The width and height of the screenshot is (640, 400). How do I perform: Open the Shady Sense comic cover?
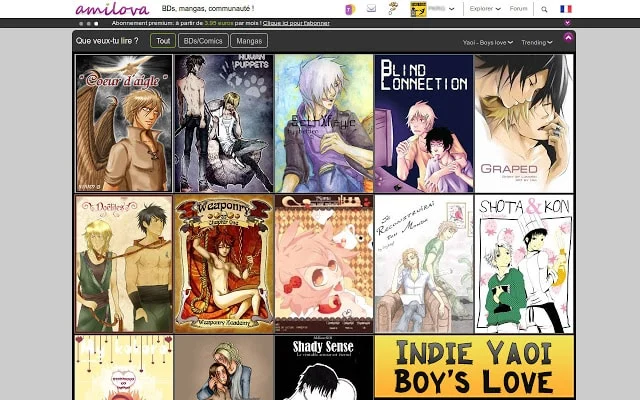tap(324, 368)
